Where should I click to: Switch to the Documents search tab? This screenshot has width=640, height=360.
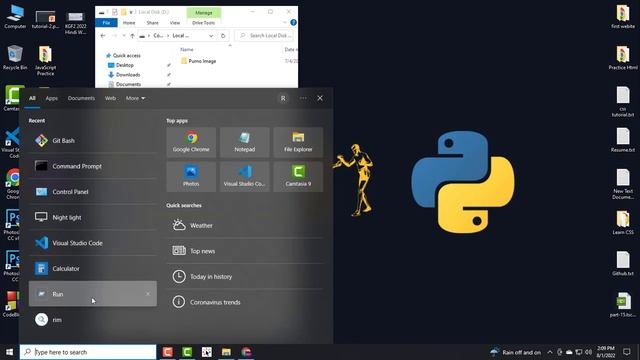pos(81,98)
